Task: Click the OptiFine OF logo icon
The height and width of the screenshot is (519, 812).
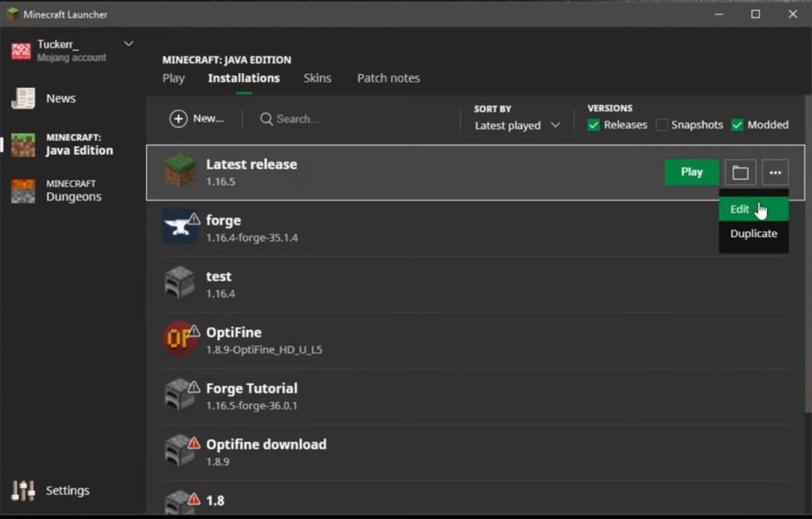Action: pyautogui.click(x=177, y=338)
